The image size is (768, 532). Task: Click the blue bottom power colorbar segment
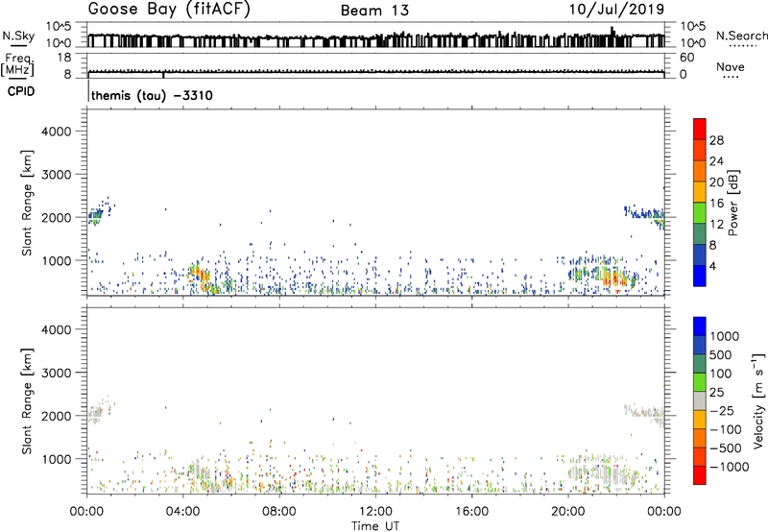700,276
